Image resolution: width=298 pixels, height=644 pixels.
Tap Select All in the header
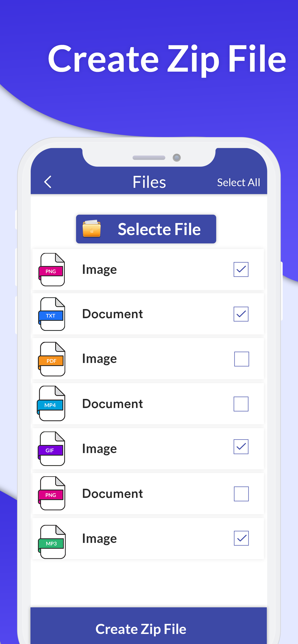239,182
